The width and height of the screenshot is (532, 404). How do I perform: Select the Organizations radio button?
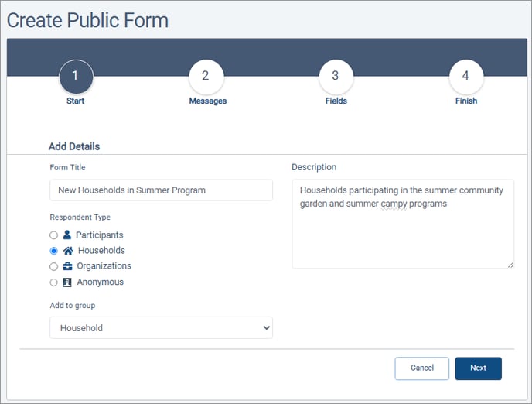pyautogui.click(x=53, y=266)
